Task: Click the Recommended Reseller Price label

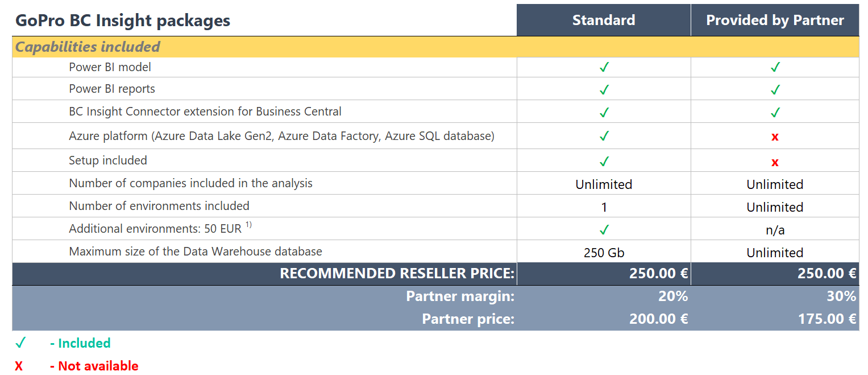Action: pos(397,274)
